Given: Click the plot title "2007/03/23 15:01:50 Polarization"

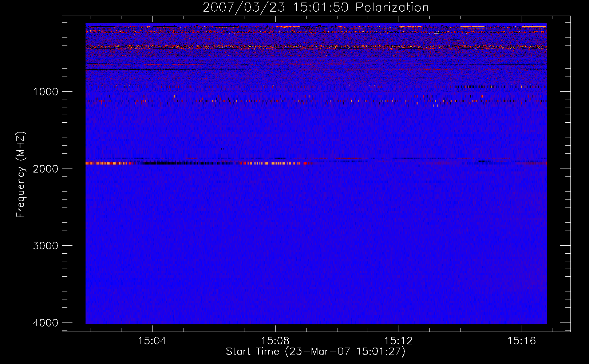Looking at the screenshot, I should (316, 7).
